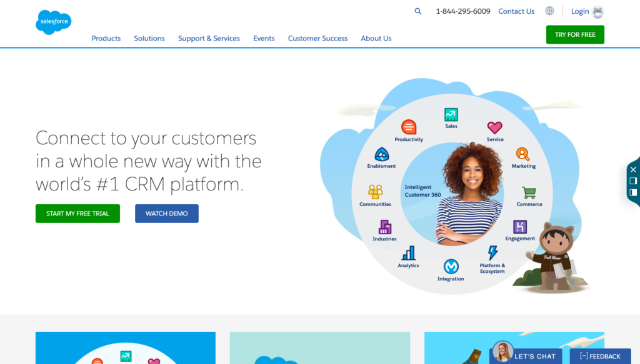Open the globe language selector

pyautogui.click(x=550, y=11)
